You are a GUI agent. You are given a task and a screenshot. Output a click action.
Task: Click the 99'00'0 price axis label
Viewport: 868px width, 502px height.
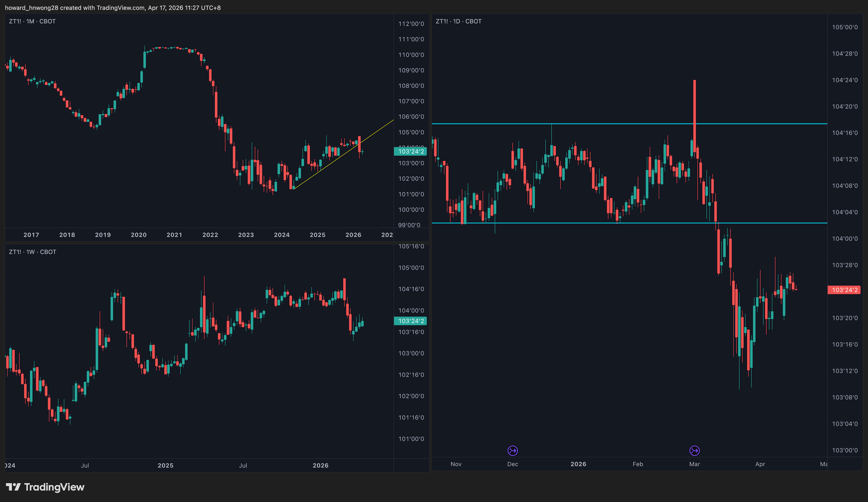[x=409, y=225]
